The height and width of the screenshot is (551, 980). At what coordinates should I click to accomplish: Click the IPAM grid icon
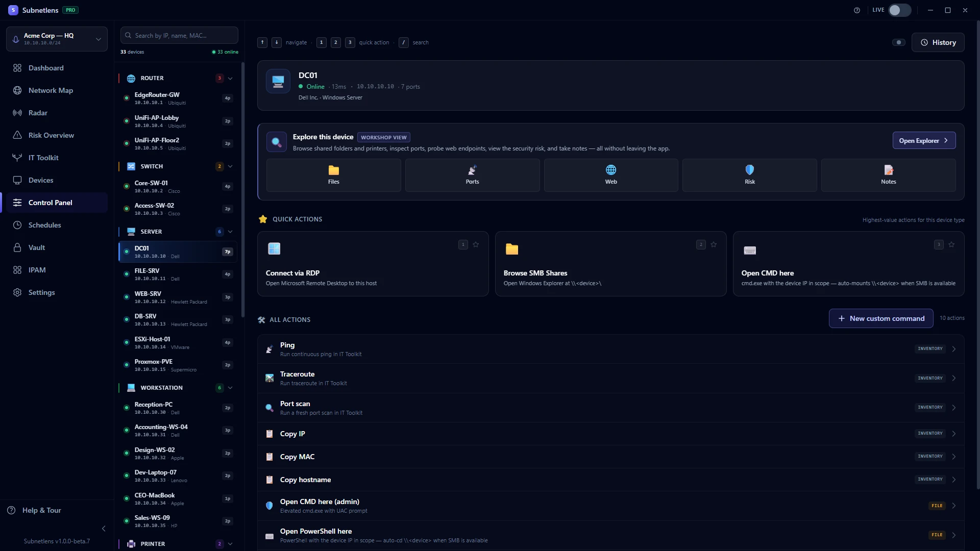[17, 270]
